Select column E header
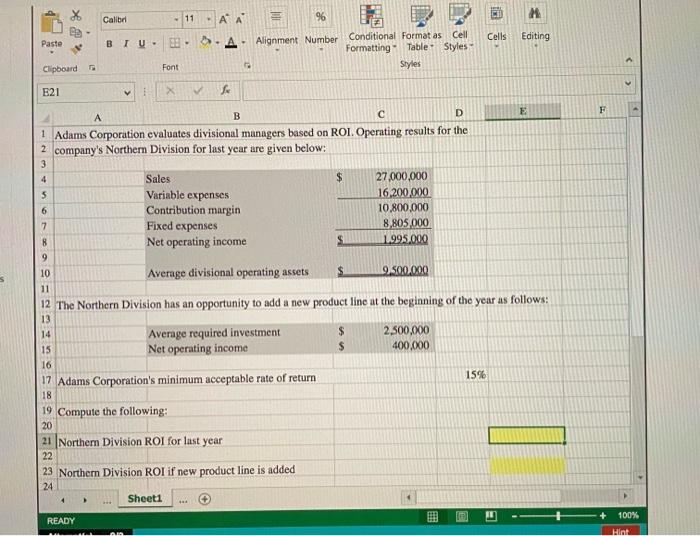700x536 pixels. click(x=523, y=111)
